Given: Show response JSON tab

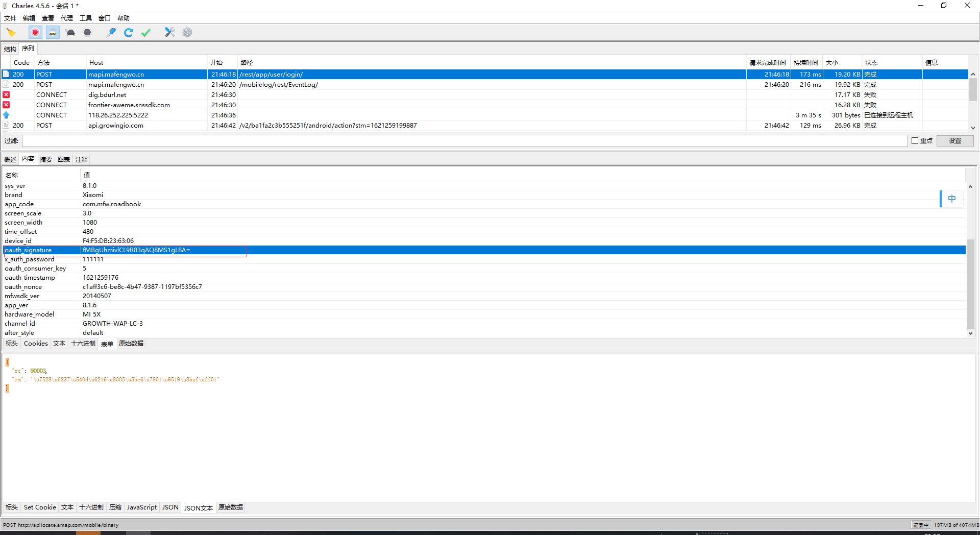Looking at the screenshot, I should coord(170,507).
